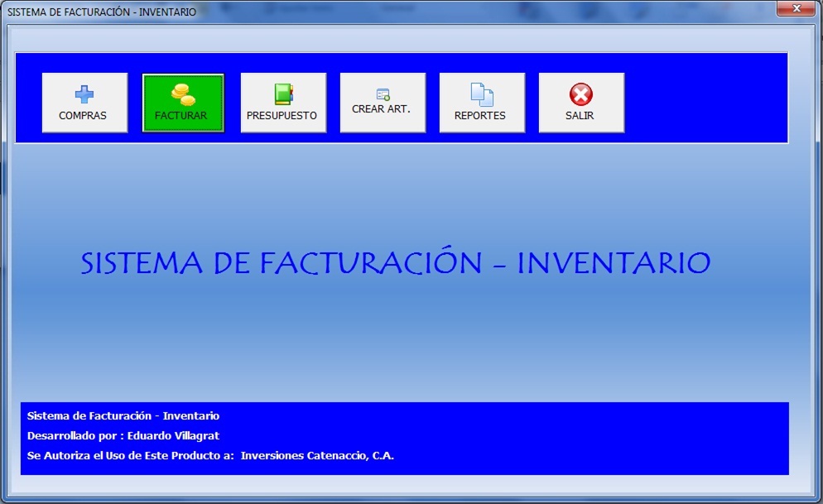823x504 pixels.
Task: Click the large blue SISTEMA DE FACTURACIÓN heading
Action: pyautogui.click(x=396, y=262)
